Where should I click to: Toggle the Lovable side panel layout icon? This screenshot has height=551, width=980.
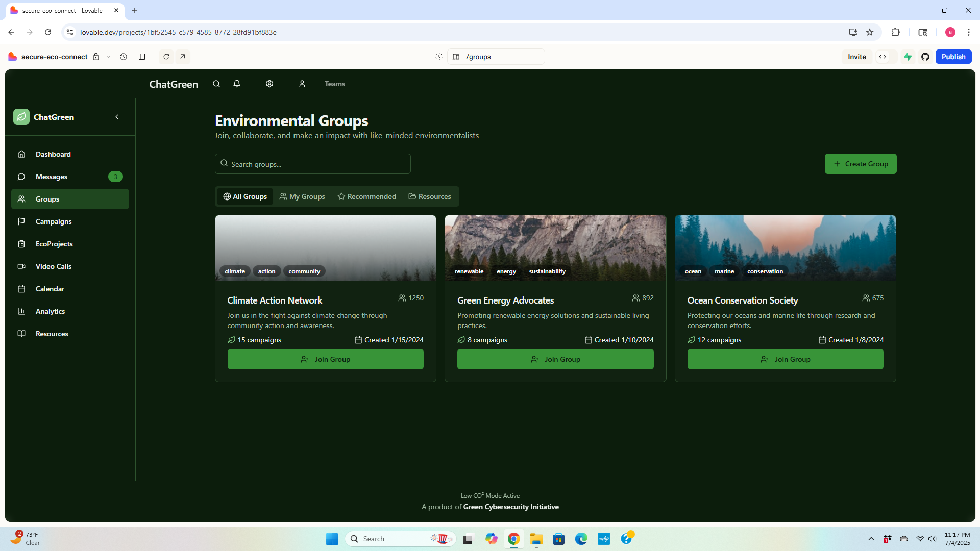coord(142,57)
